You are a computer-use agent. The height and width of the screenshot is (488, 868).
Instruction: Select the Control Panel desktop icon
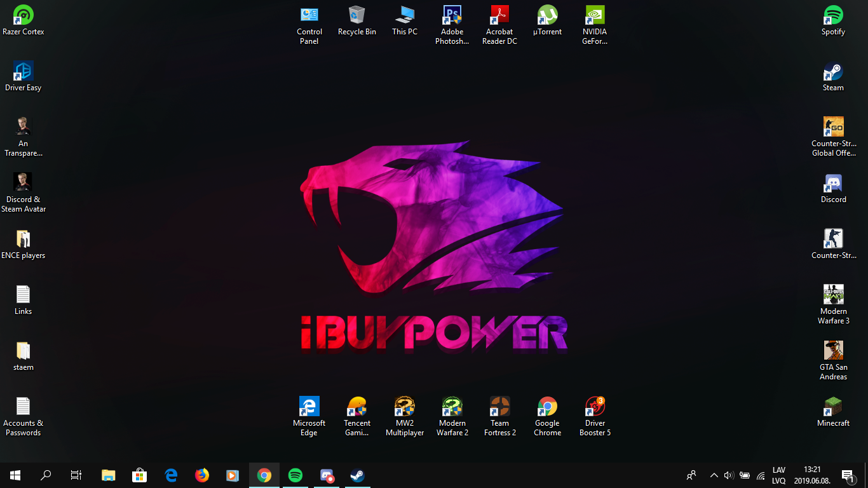point(309,25)
